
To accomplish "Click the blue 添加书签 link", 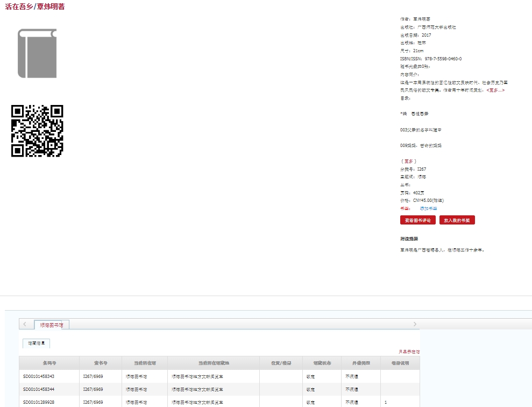I will (428, 208).
